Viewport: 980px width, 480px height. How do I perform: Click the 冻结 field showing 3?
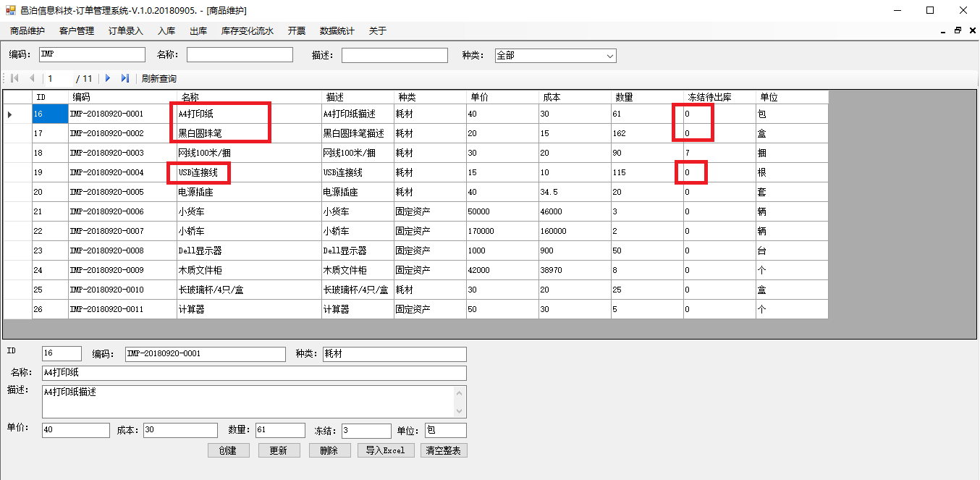[366, 431]
